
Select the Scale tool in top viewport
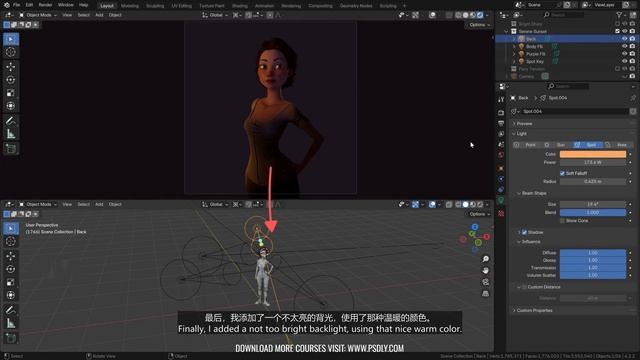(11, 93)
